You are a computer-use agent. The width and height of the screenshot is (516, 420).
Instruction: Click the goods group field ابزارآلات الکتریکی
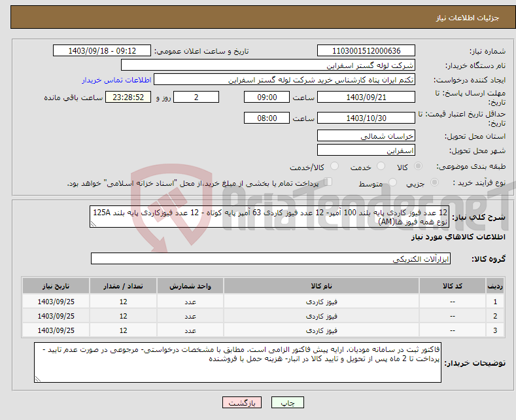[x=271, y=258]
